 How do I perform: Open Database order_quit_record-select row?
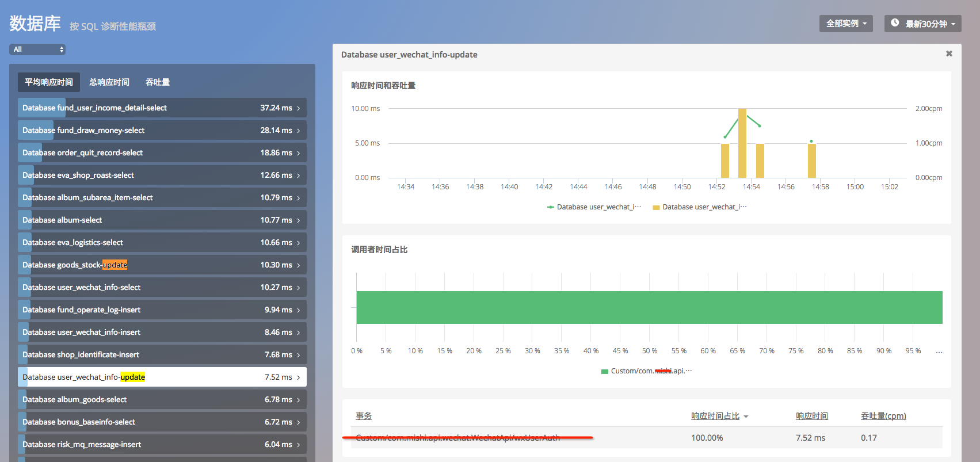(x=162, y=152)
